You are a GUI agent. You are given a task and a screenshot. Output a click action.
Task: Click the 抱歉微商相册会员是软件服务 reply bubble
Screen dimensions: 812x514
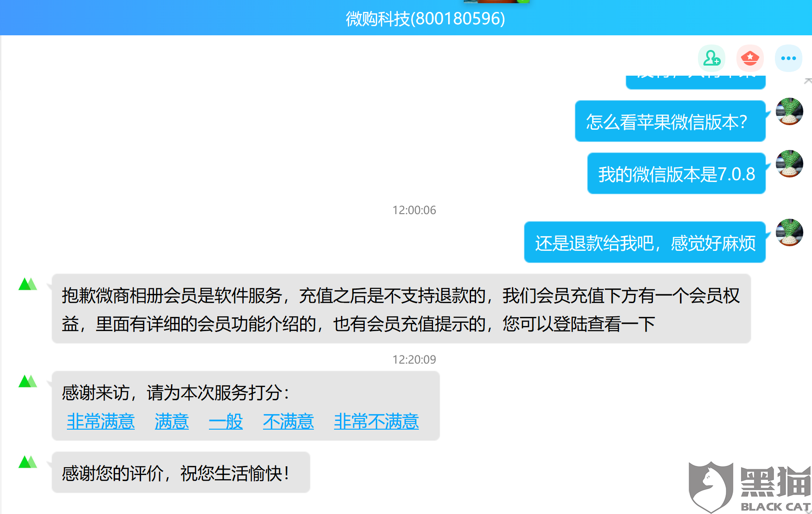point(401,309)
